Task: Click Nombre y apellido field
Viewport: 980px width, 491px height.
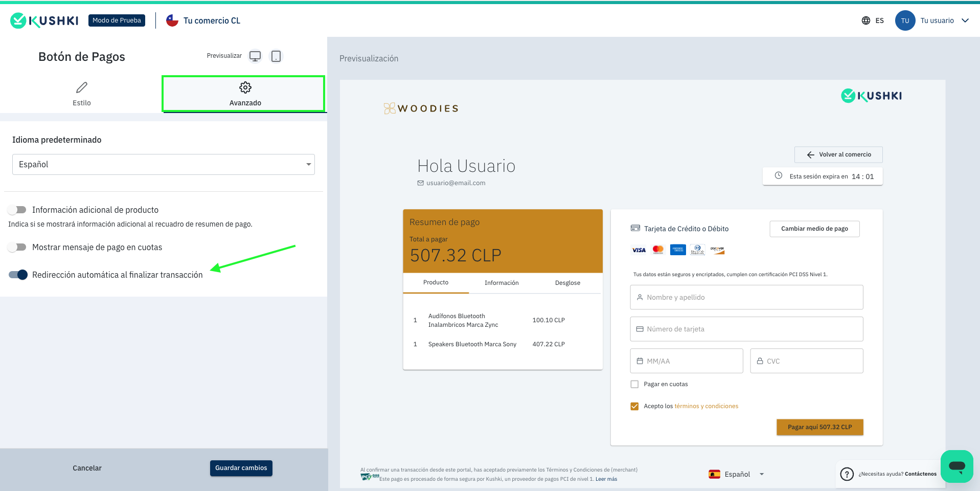Action: [746, 297]
